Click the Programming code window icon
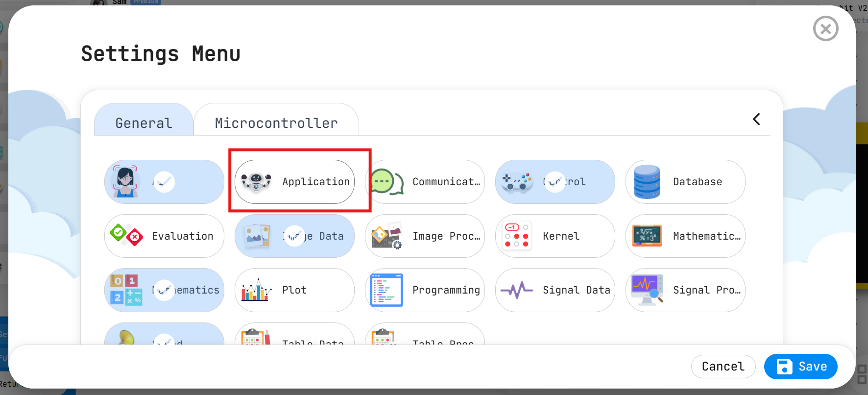The height and width of the screenshot is (395, 868). [386, 290]
